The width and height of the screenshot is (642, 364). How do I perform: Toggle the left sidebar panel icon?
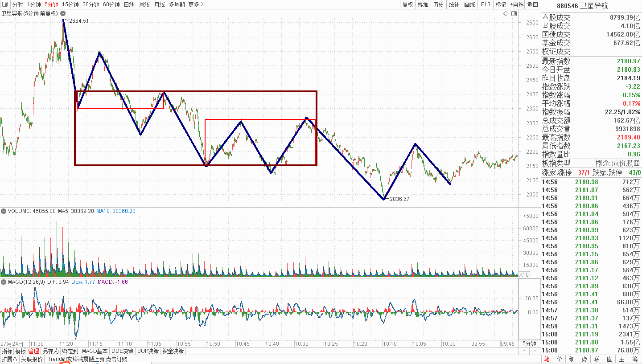click(5, 4)
